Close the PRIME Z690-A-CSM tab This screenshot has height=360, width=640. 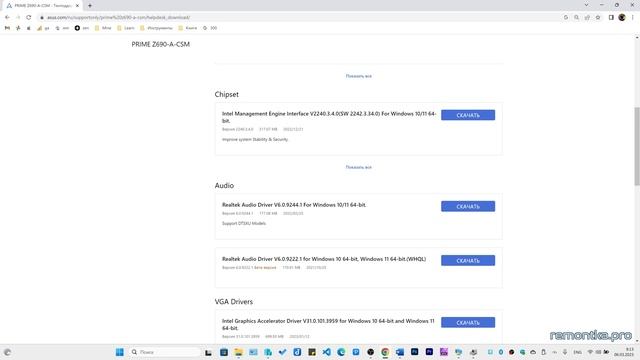77,6
